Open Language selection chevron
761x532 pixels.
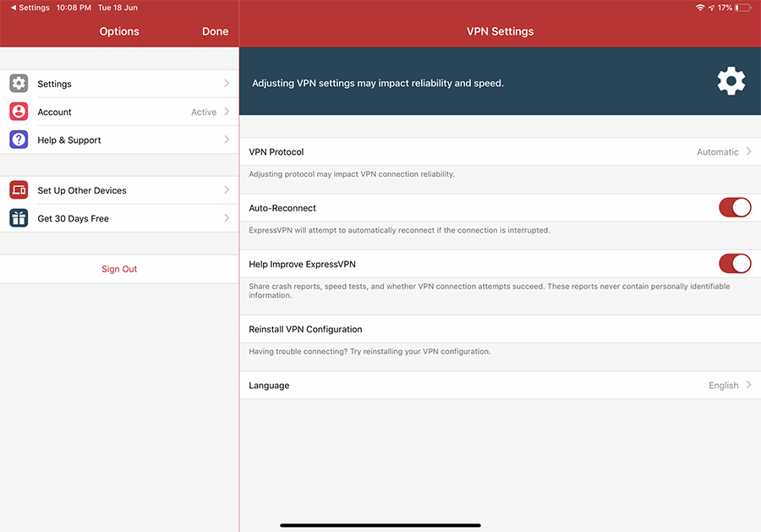(x=749, y=385)
